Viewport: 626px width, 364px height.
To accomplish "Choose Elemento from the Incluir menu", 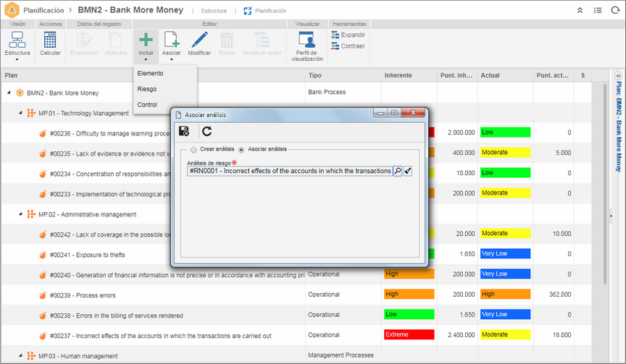I will [150, 73].
